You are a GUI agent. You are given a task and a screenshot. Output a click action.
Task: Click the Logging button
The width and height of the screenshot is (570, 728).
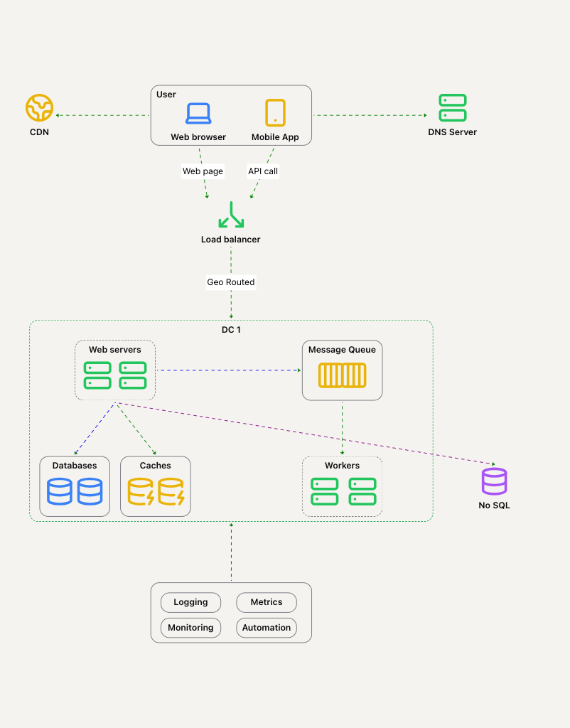[x=191, y=602]
